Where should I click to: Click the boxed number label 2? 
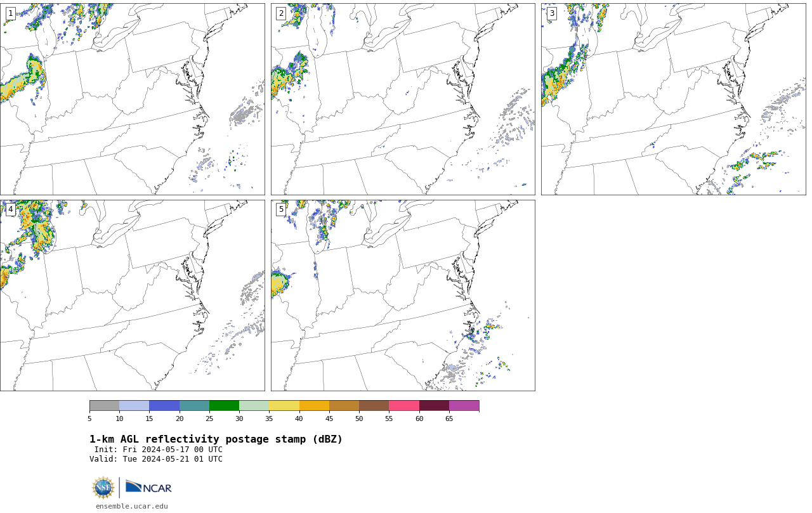click(x=281, y=13)
